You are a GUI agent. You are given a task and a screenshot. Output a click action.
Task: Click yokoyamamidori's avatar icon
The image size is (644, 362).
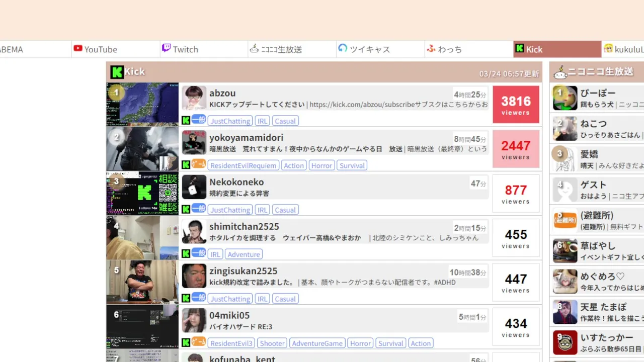click(x=194, y=142)
